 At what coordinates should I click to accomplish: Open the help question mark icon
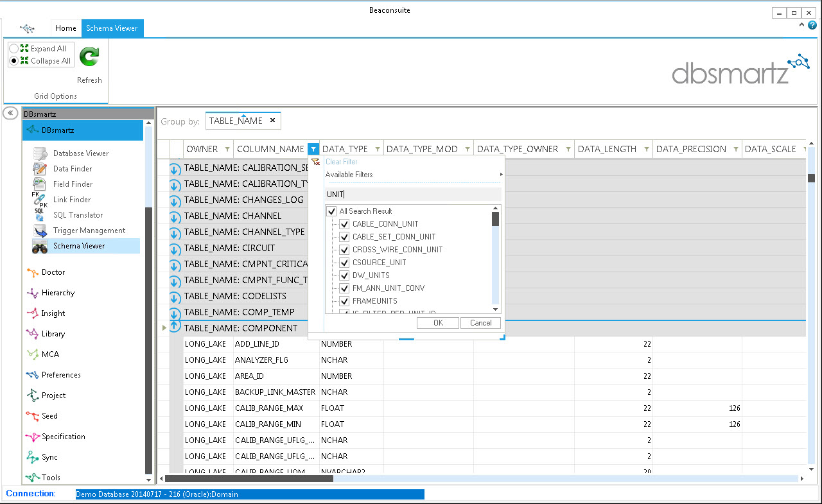(812, 25)
